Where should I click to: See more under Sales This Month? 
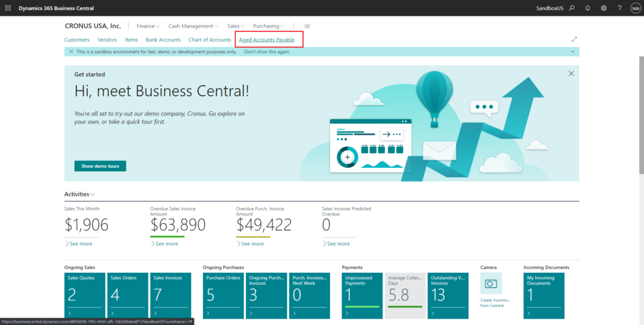79,244
